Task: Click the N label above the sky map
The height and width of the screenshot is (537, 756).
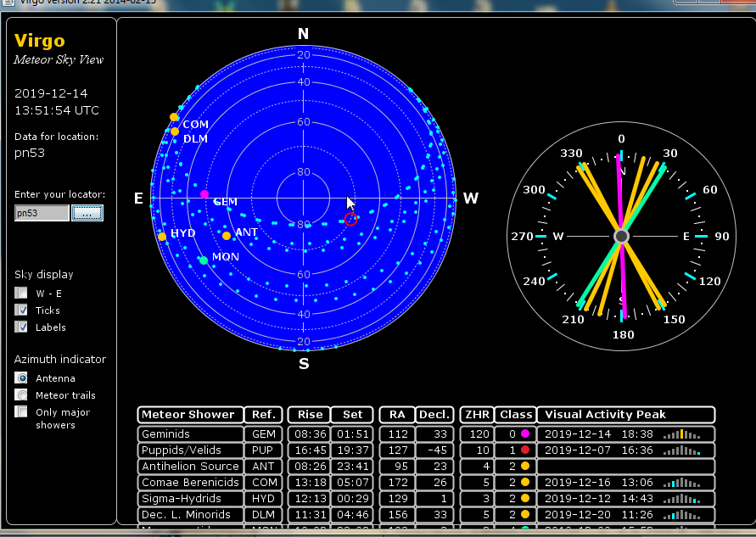Action: tap(303, 34)
